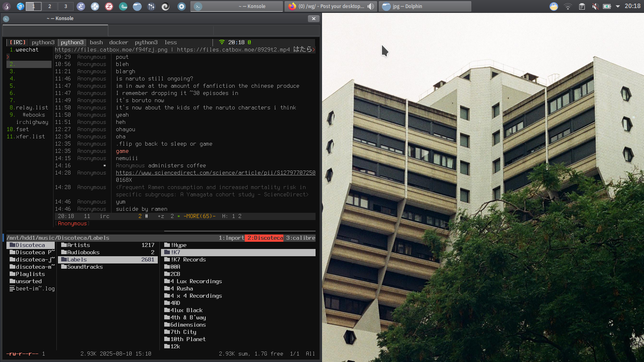Select the 8.relay.list buffer
Viewport: 644px width, 362px height.
29,107
